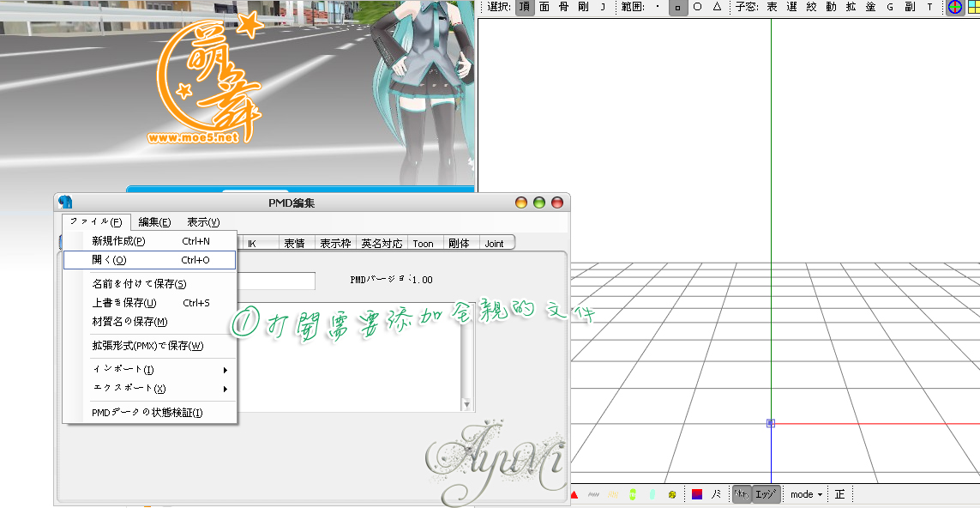Click the green rigid body display icon
This screenshot has height=508, width=980.
(x=633, y=494)
